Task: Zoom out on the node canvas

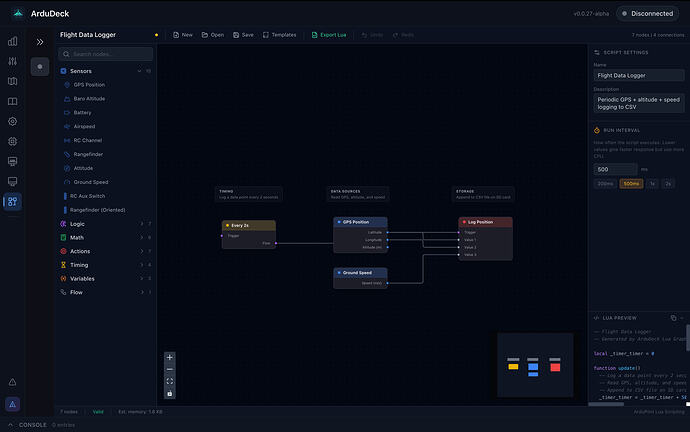Action: 170,369
